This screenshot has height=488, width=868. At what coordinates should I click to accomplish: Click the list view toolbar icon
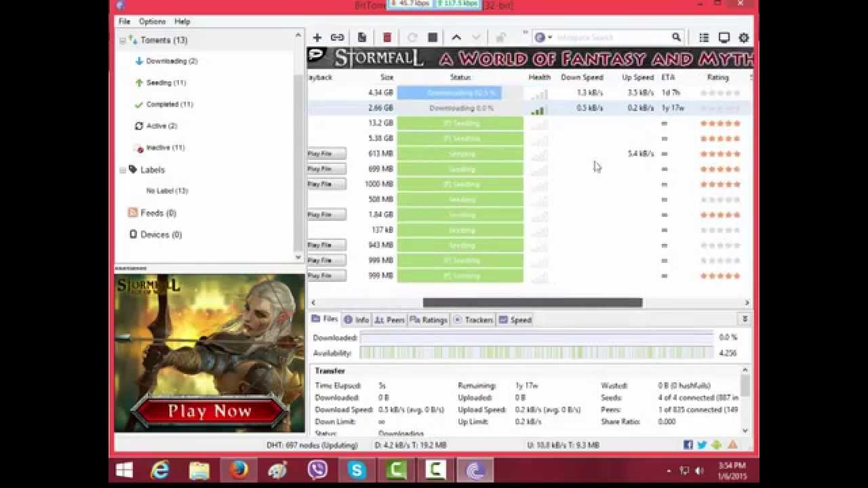point(704,37)
